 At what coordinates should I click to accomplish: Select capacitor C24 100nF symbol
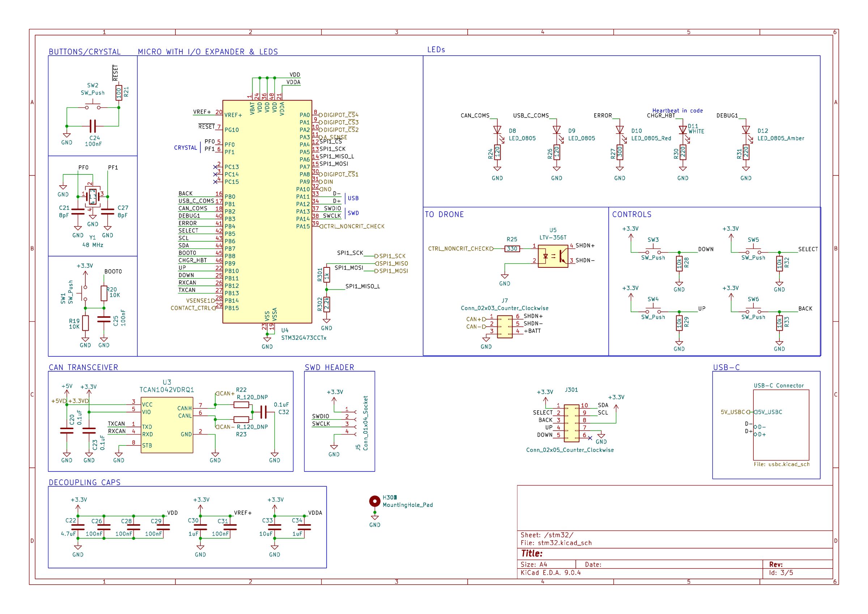[x=93, y=126]
